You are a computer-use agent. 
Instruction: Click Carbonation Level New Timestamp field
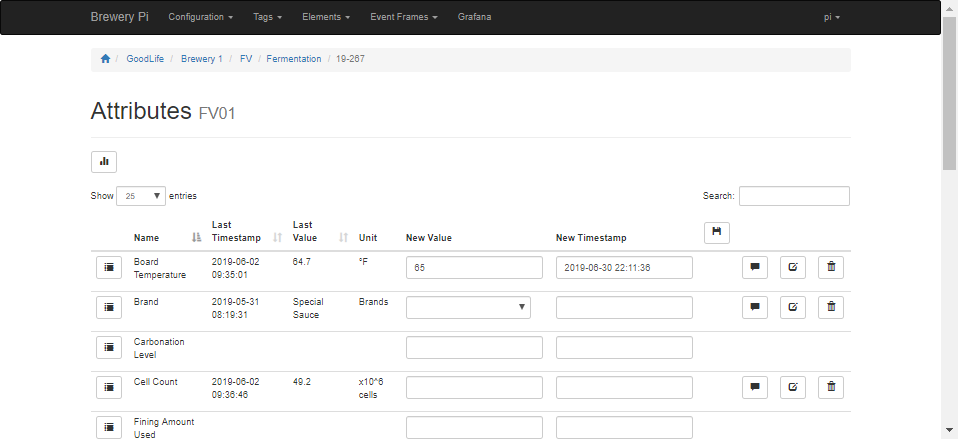click(624, 347)
